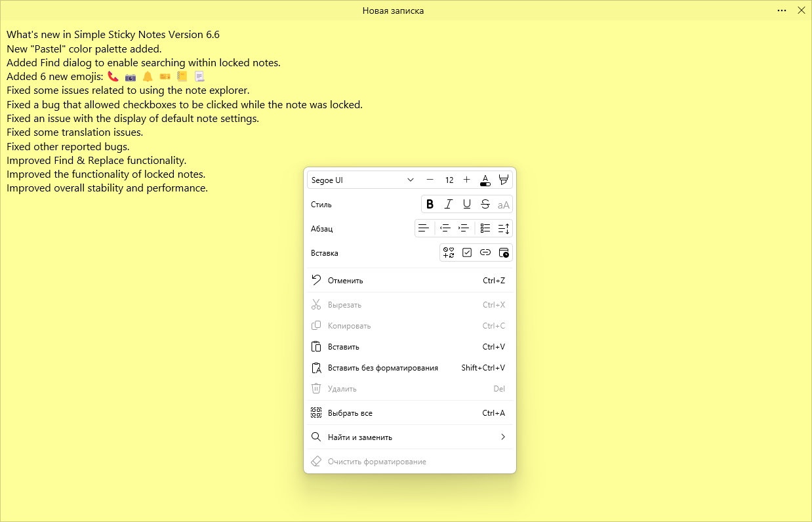
Task: Open the Segoe UI font dropdown
Action: [x=363, y=180]
